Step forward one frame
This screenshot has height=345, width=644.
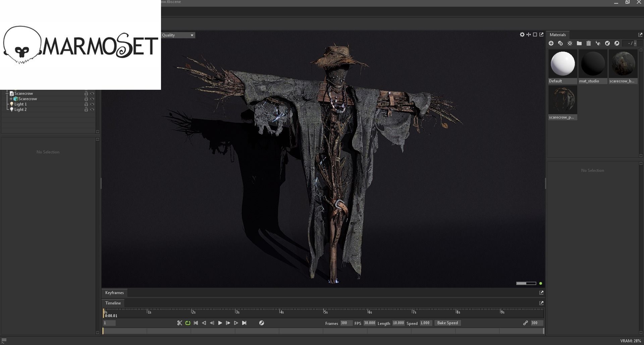tap(228, 323)
